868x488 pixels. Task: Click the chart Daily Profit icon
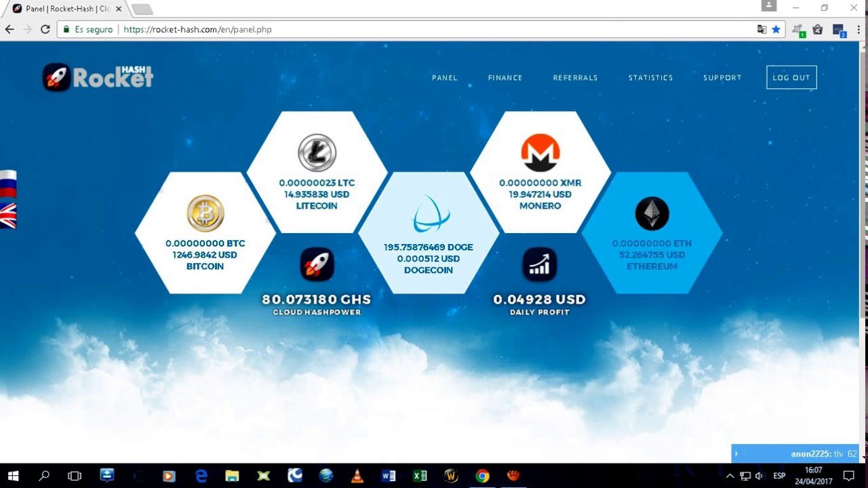(540, 264)
